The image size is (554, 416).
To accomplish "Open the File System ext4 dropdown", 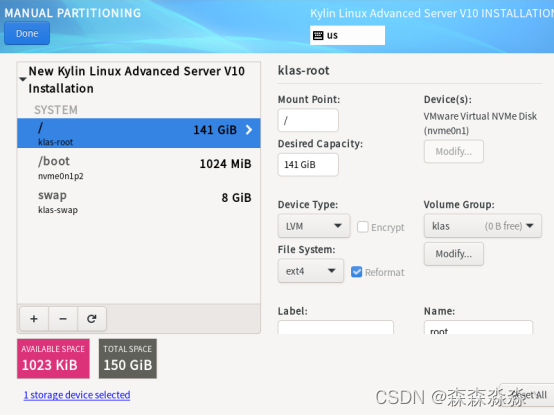I will pyautogui.click(x=311, y=271).
